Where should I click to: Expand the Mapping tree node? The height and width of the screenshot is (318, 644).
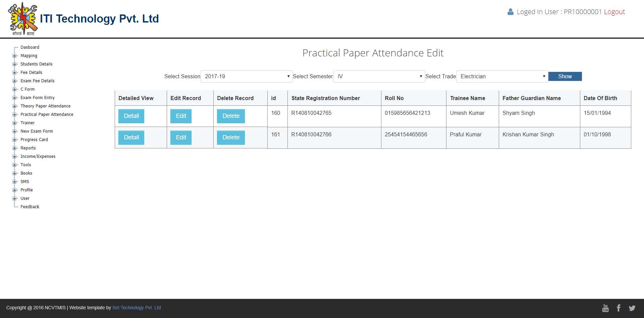[14, 56]
